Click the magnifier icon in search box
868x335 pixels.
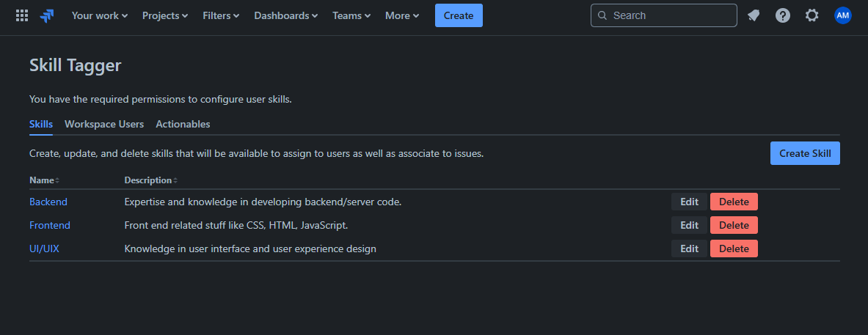tap(603, 15)
